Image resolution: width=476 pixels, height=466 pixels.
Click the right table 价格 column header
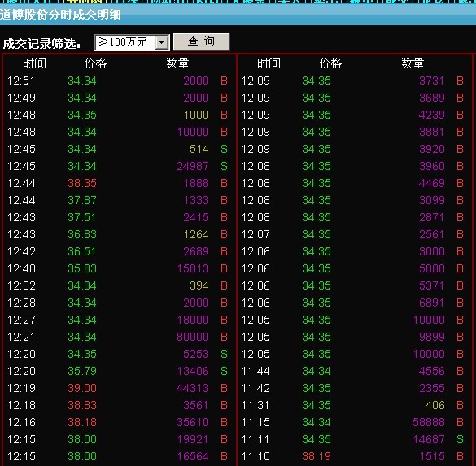pos(330,63)
